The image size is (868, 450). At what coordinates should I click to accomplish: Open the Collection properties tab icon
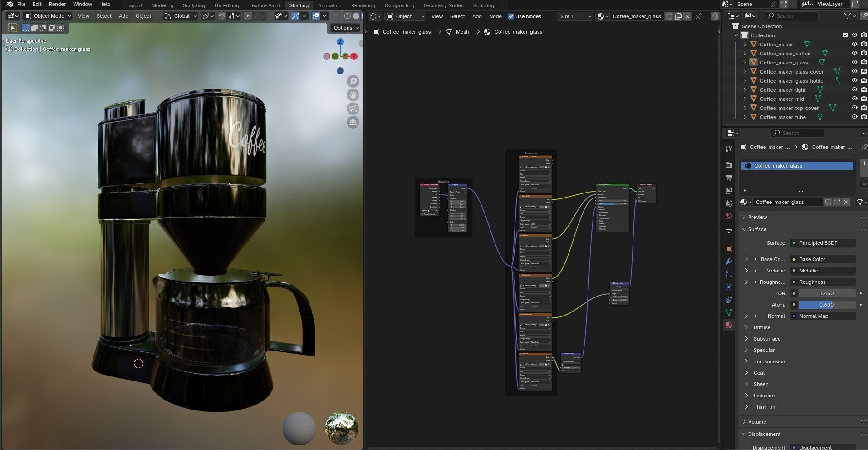pyautogui.click(x=729, y=232)
